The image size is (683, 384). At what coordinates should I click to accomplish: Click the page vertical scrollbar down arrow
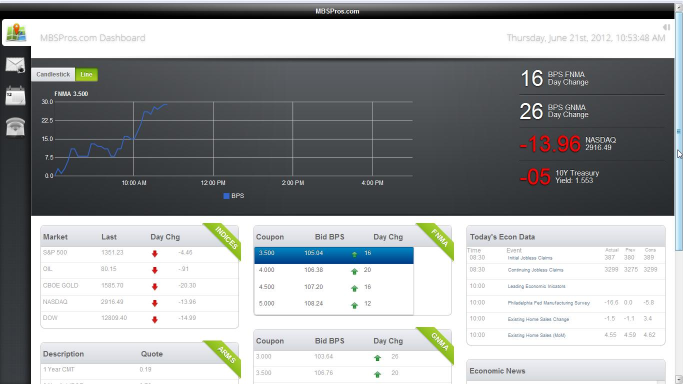point(679,379)
